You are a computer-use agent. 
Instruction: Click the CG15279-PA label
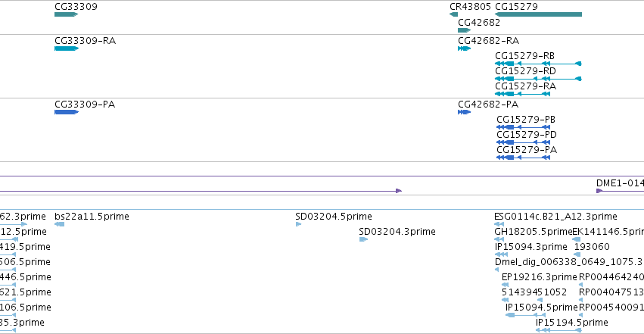[x=527, y=150]
